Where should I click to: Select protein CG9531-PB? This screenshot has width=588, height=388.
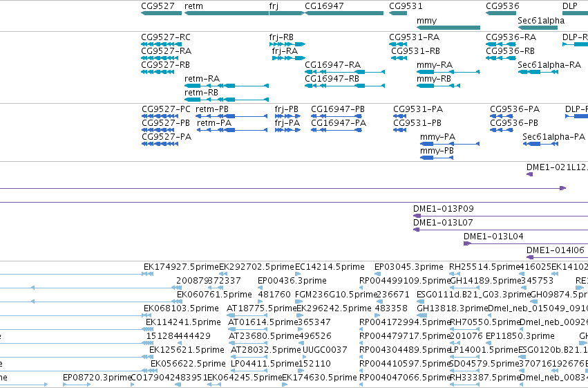tap(400, 130)
